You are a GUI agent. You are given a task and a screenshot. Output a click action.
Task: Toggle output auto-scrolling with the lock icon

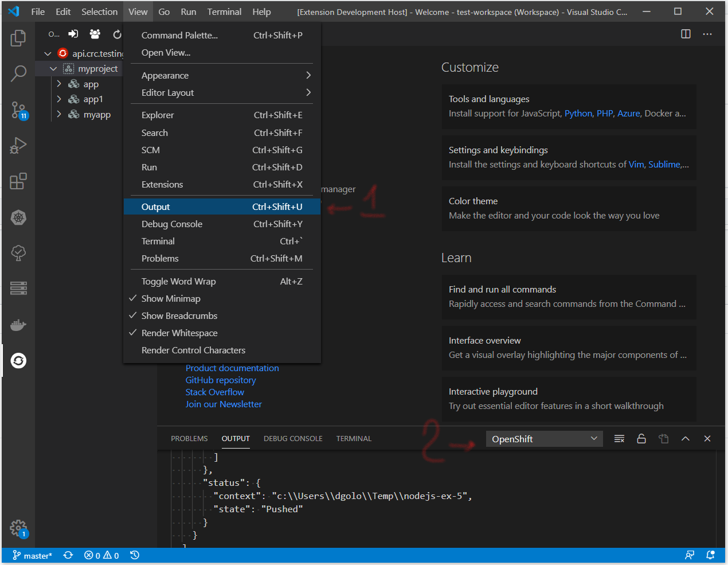point(641,438)
